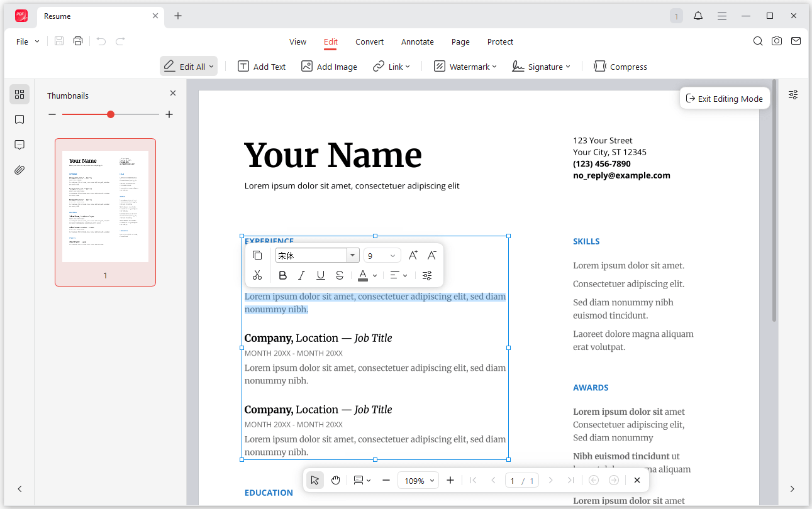Expand the Link dropdown
The image size is (812, 509).
(x=408, y=67)
